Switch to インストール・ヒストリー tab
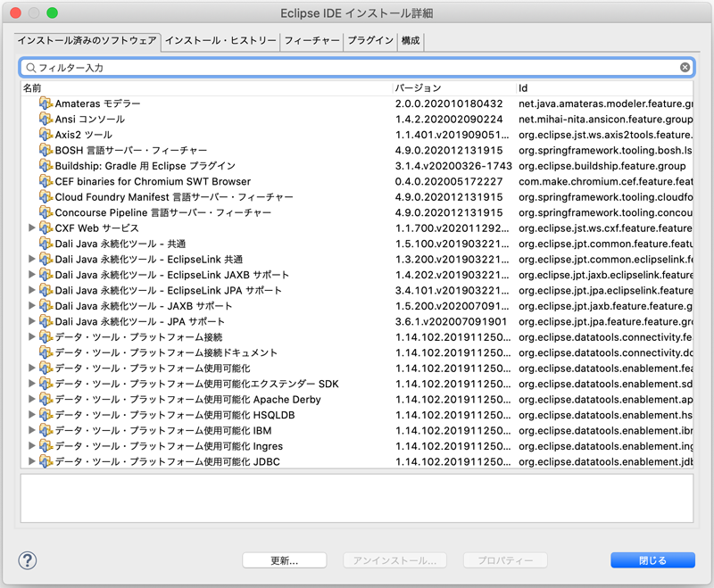Viewport: 714px width, 588px height. pyautogui.click(x=220, y=40)
